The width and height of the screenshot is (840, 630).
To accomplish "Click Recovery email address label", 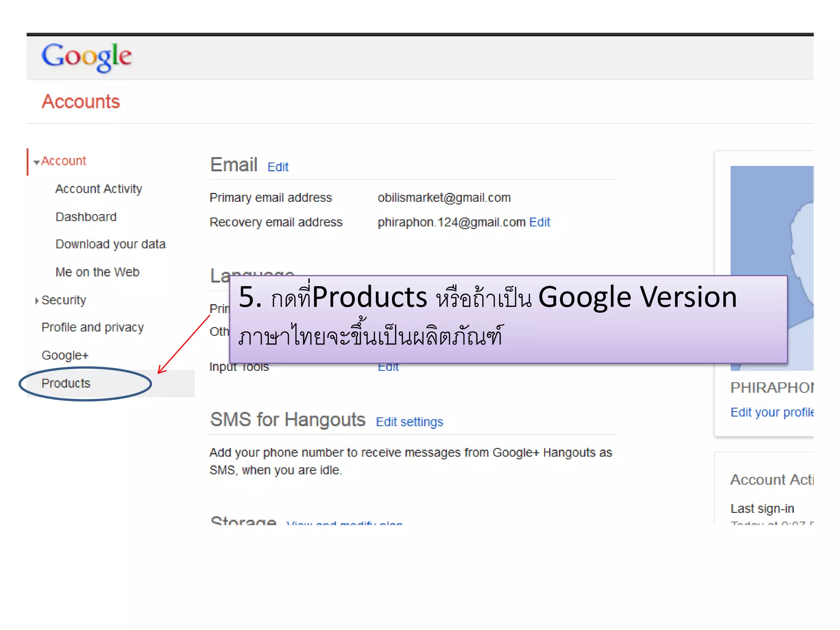I will coord(276,222).
